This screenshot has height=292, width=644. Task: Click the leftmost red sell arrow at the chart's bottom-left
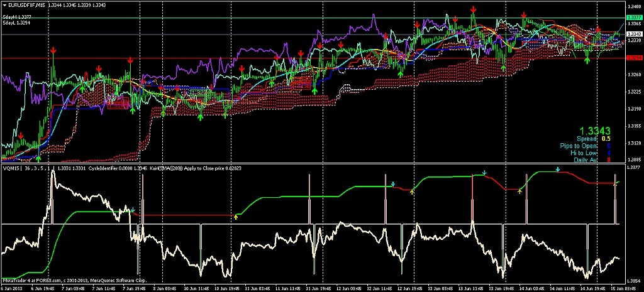[x=21, y=135]
